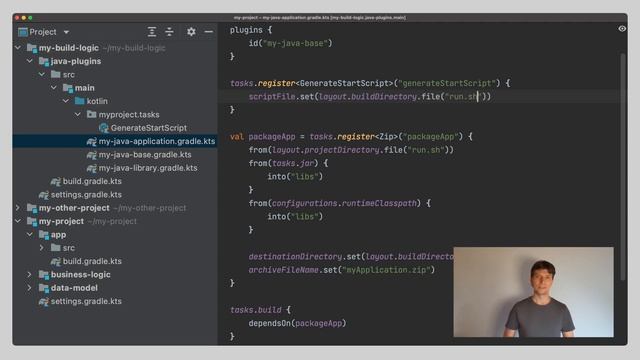Click the Collapse All icon in Project toolbar
The width and height of the screenshot is (640, 360).
point(169,32)
